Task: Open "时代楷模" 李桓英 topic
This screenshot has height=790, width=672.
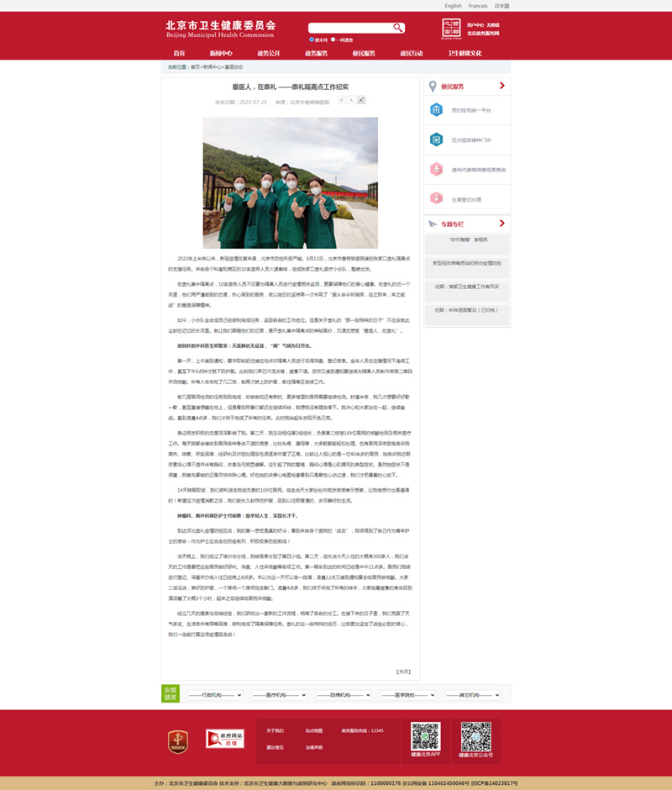Action: point(468,240)
